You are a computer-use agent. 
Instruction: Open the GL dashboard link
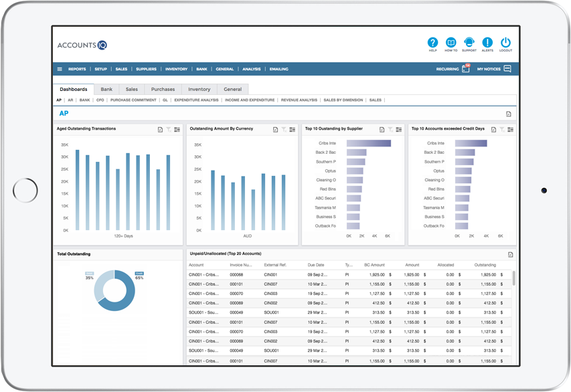tap(165, 100)
